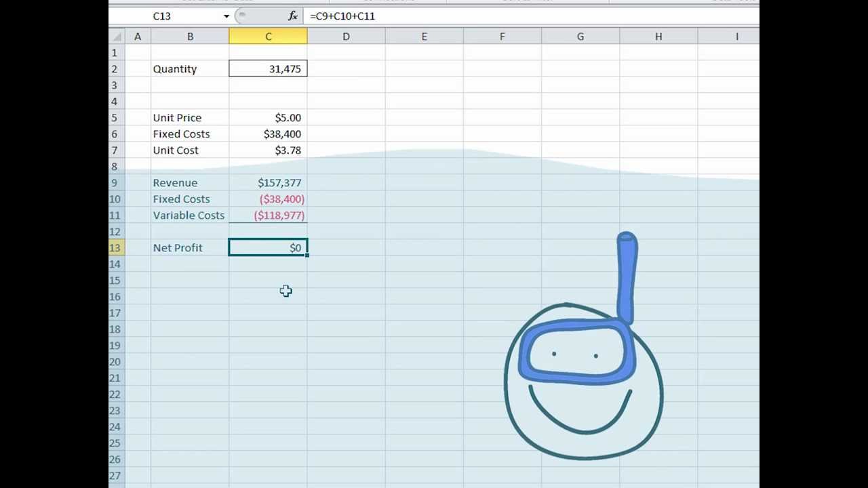Select column D header
868x488 pixels.
point(346,37)
